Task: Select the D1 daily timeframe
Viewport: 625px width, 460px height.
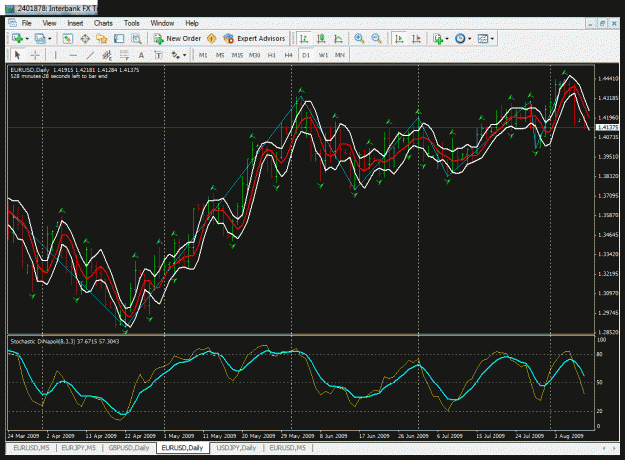Action: 306,55
